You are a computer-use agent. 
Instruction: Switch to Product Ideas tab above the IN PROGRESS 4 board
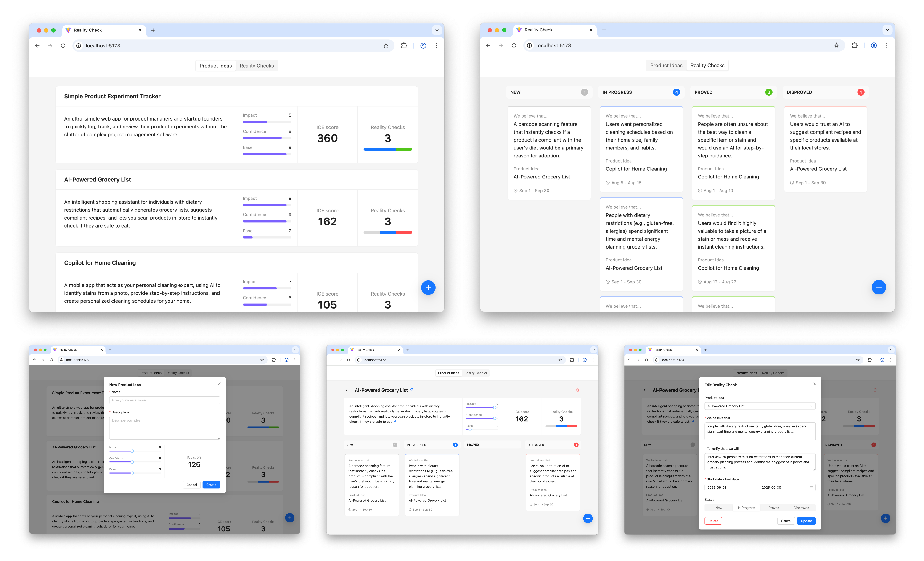(x=666, y=65)
